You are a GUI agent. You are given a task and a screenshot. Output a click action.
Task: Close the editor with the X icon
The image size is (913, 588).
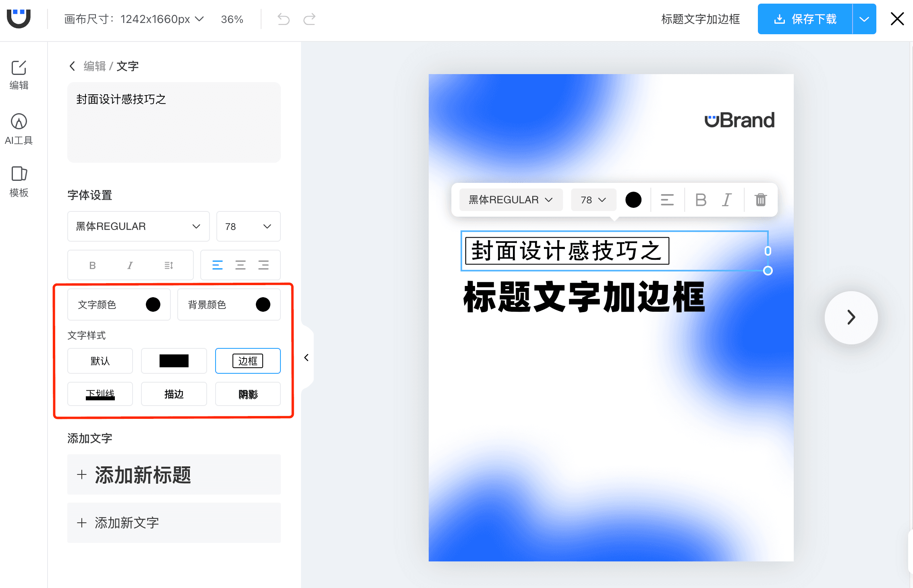[897, 19]
